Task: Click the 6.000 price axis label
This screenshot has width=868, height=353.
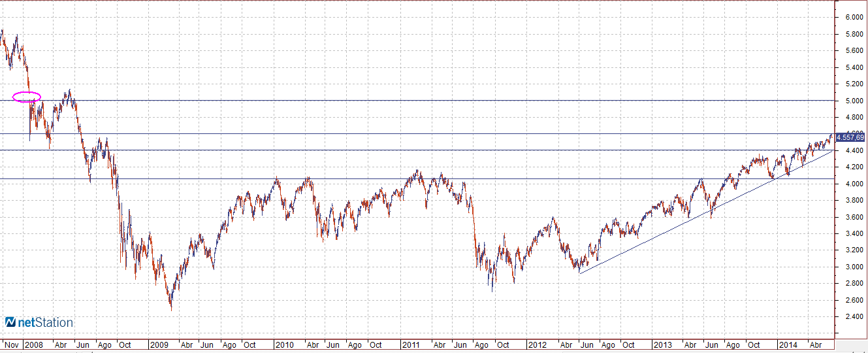Action: click(854, 17)
